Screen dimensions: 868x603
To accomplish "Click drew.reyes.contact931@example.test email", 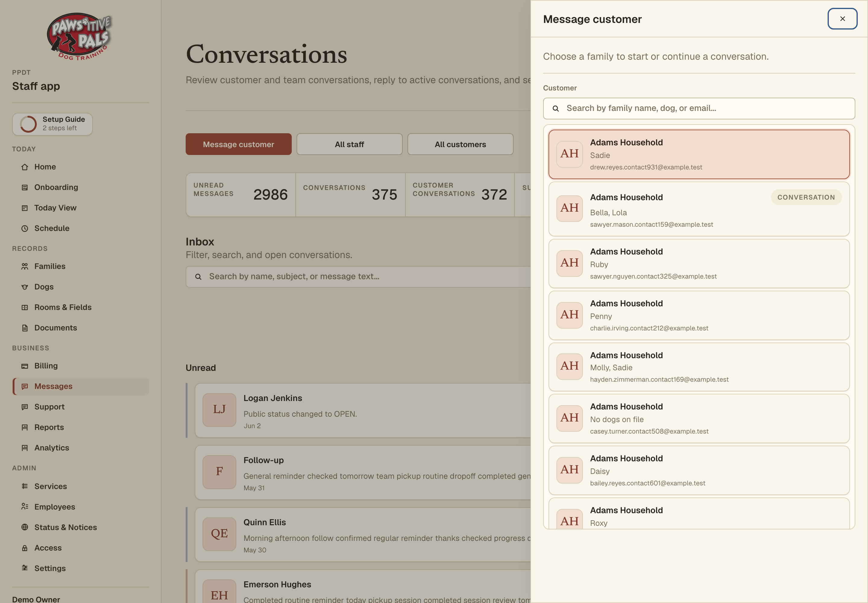I will (646, 167).
